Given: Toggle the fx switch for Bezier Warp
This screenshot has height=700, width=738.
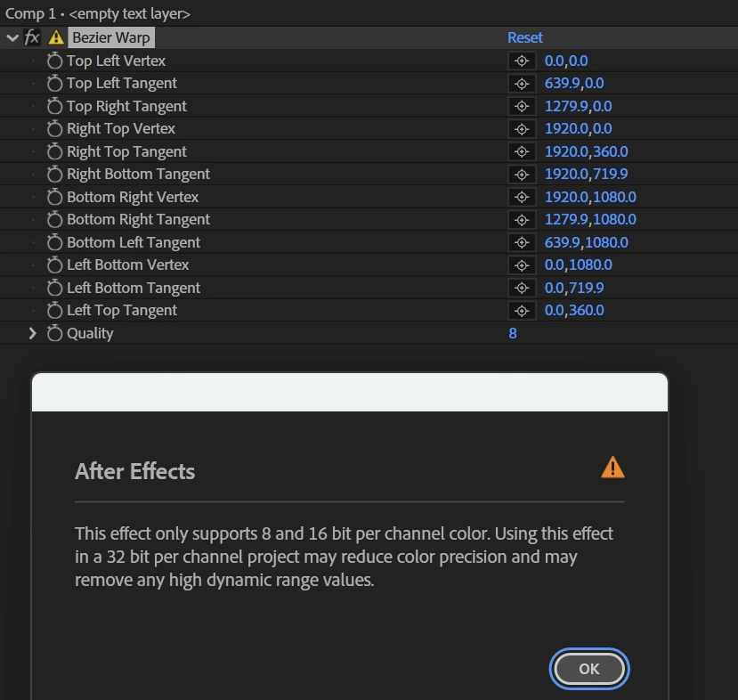Looking at the screenshot, I should (x=31, y=37).
